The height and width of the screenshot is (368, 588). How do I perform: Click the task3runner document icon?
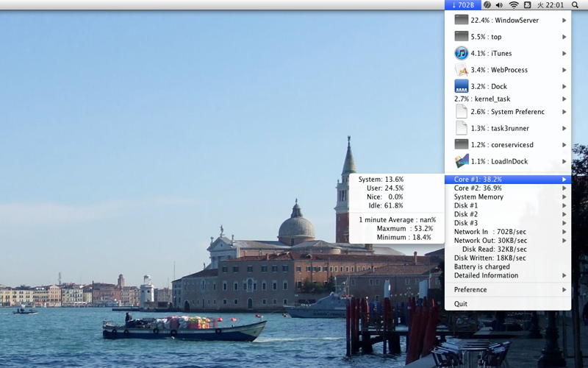(x=462, y=128)
